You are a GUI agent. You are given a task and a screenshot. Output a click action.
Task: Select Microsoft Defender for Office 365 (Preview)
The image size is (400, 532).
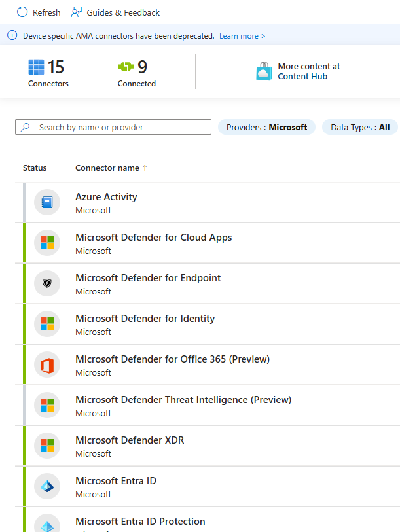point(208,364)
